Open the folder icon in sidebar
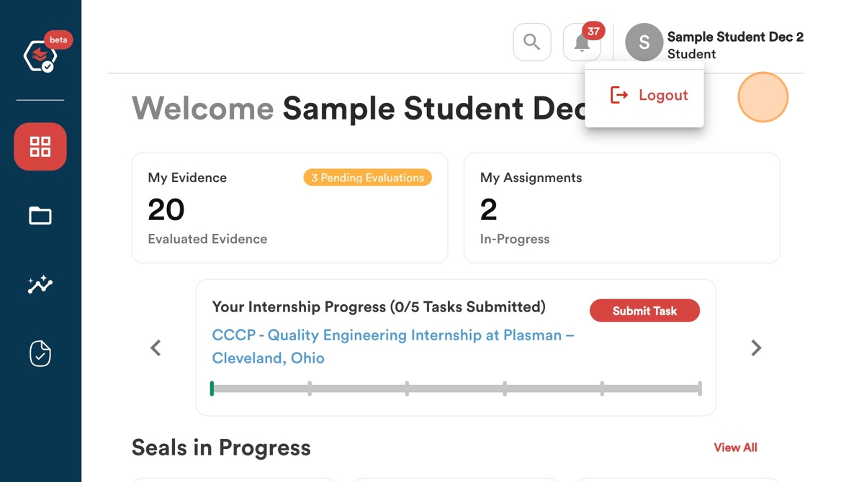 tap(40, 215)
